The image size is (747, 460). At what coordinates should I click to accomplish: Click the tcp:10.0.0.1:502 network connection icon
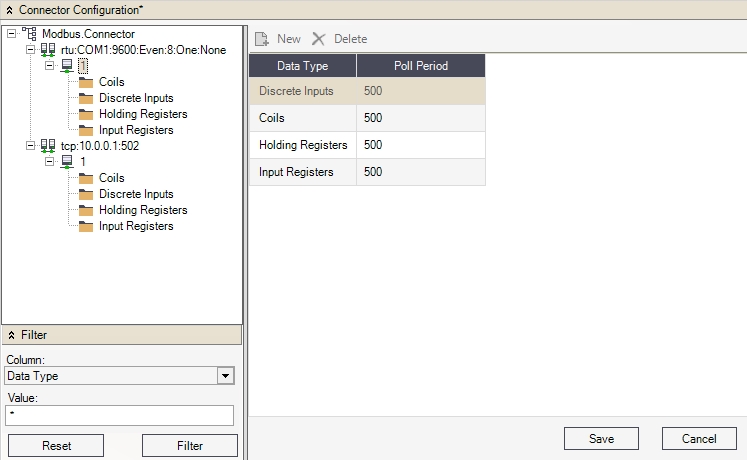[48, 146]
